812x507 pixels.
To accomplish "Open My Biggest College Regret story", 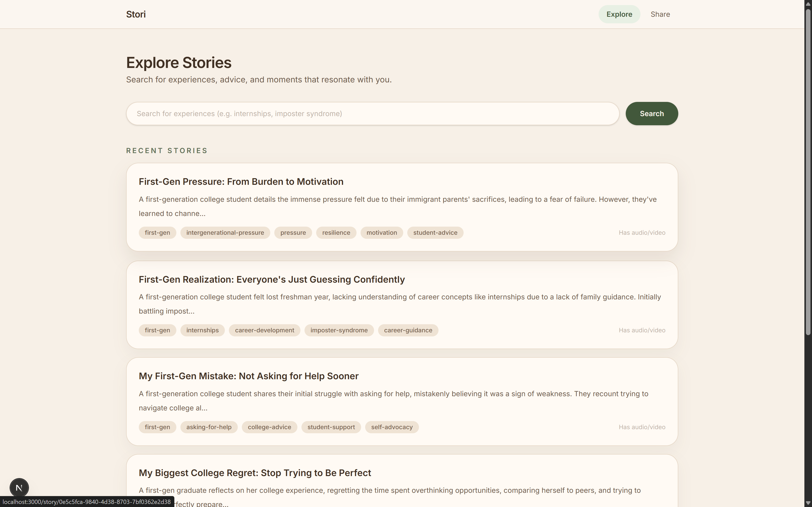I will pos(255,473).
